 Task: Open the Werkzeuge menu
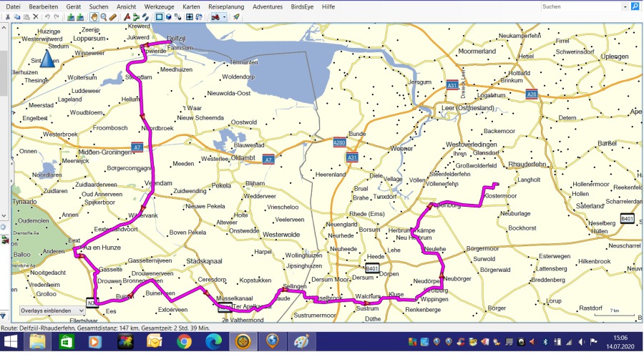click(x=159, y=6)
